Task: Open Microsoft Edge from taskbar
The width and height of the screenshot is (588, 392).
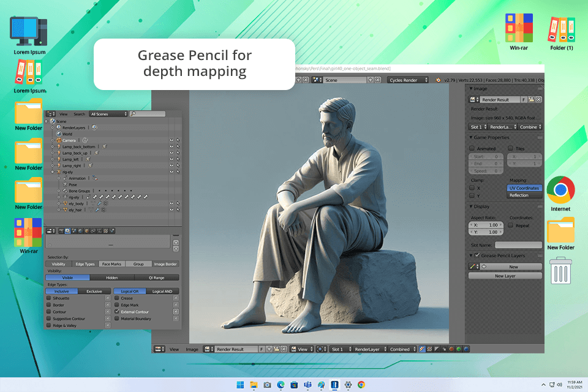Action: click(x=281, y=385)
